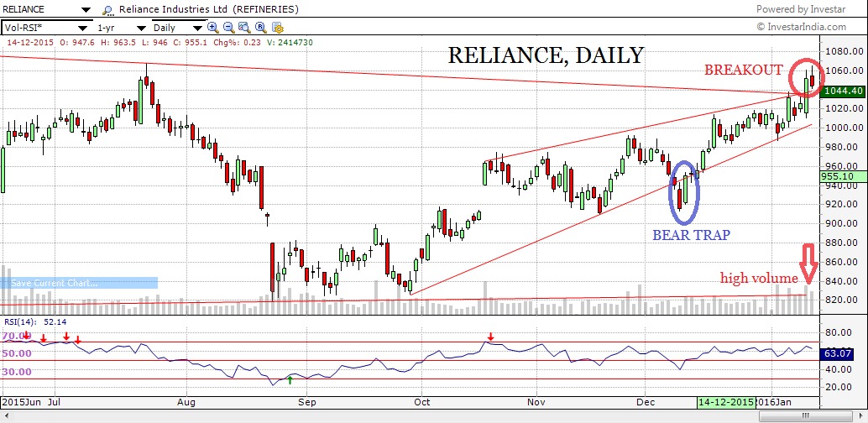Click the Nov month axis label
This screenshot has height=423, width=868.
(x=536, y=401)
